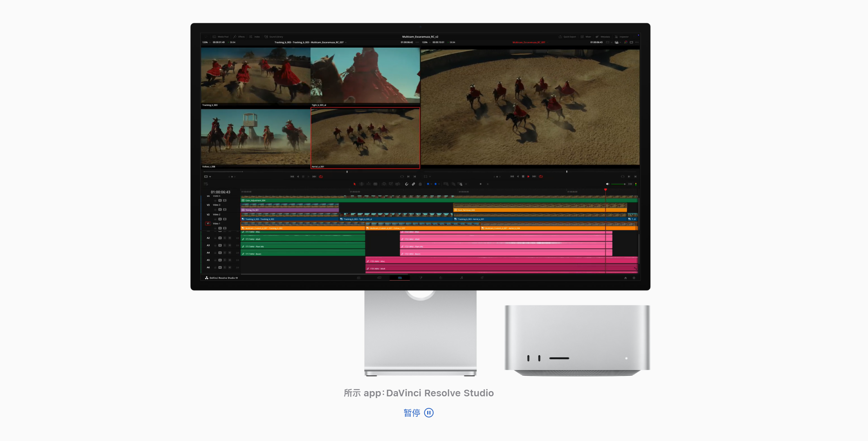Mute audio with the speaker icon

pos(607,184)
